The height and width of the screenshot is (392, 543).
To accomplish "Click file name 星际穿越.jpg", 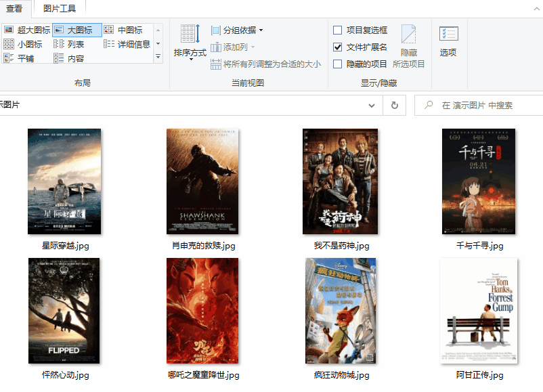I will [x=66, y=246].
